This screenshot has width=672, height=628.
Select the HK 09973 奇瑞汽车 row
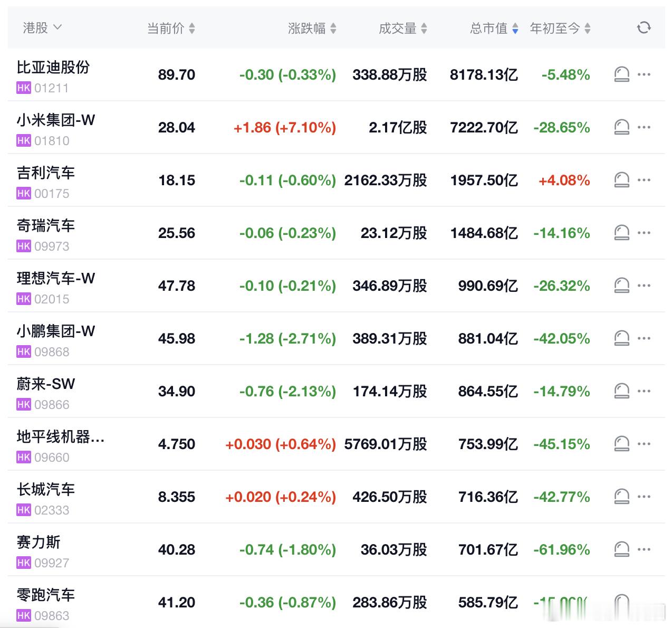point(337,233)
